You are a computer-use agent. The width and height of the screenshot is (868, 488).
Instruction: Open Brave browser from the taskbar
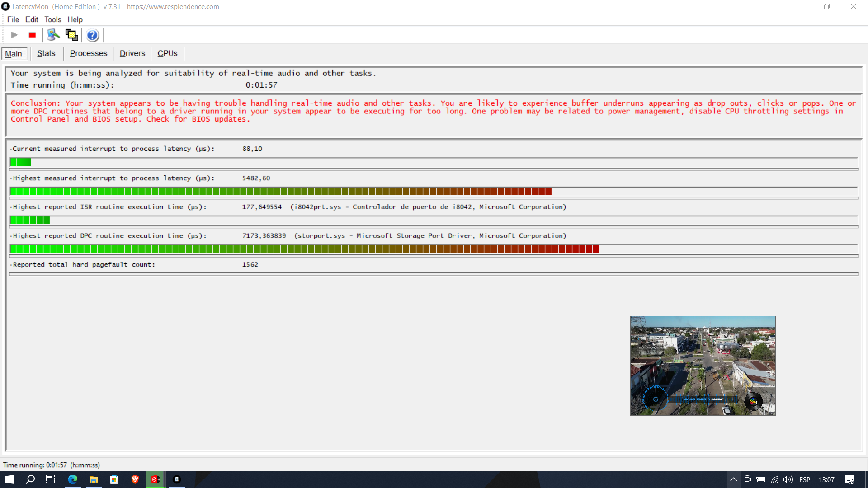pyautogui.click(x=135, y=479)
